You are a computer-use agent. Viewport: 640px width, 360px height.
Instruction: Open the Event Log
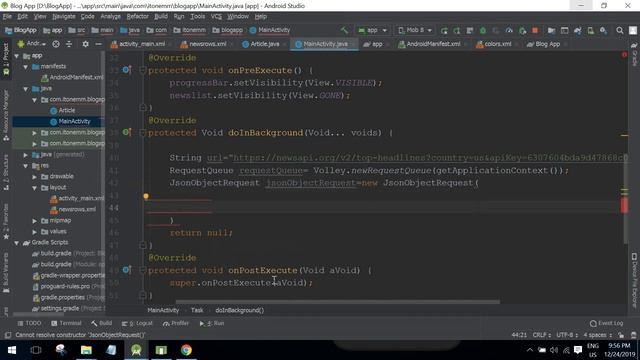607,323
